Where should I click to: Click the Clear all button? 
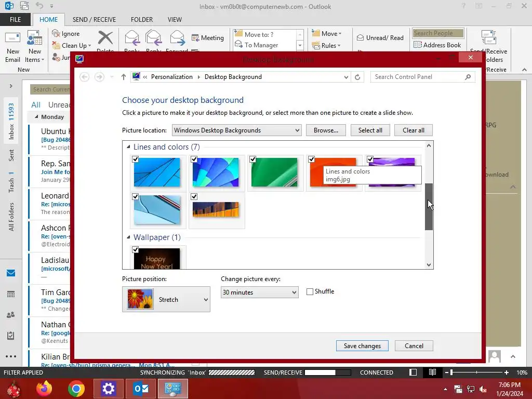pyautogui.click(x=413, y=130)
